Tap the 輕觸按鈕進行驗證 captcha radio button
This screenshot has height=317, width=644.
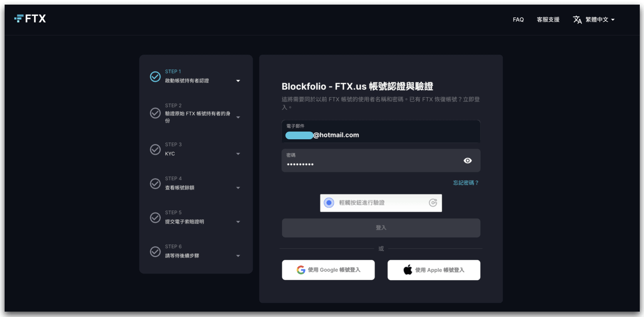coord(329,203)
